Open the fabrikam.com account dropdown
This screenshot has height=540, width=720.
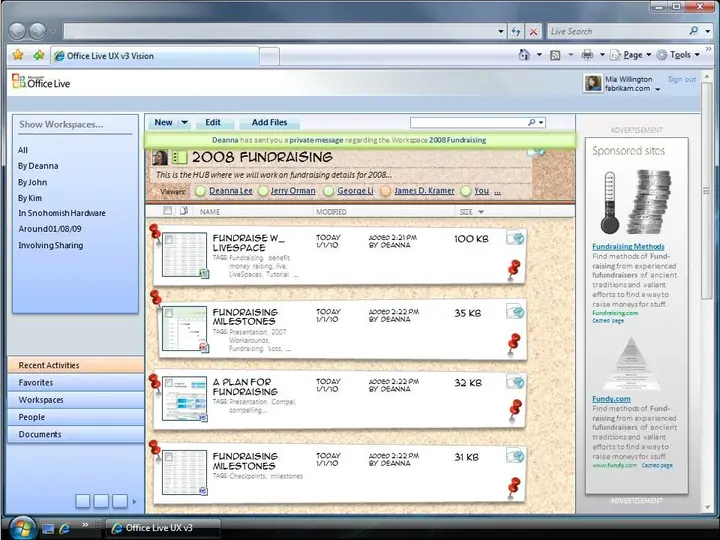(x=658, y=90)
